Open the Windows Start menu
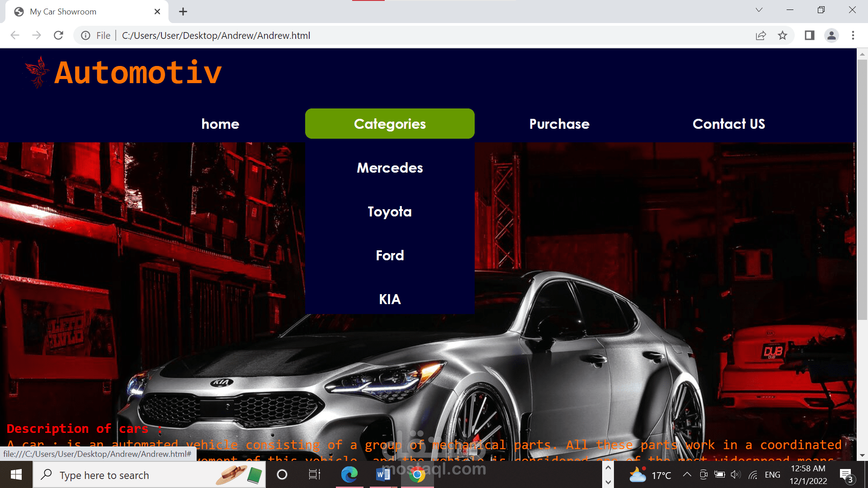 pyautogui.click(x=16, y=475)
